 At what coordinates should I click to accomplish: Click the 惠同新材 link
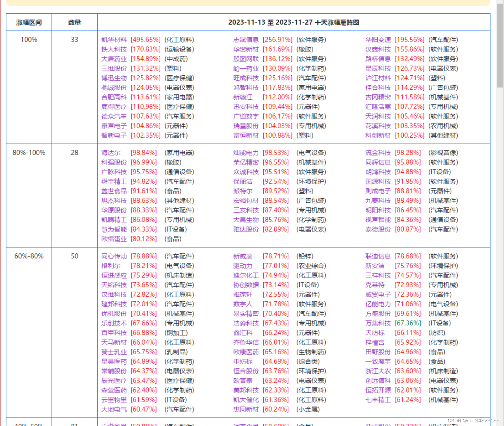(x=246, y=409)
